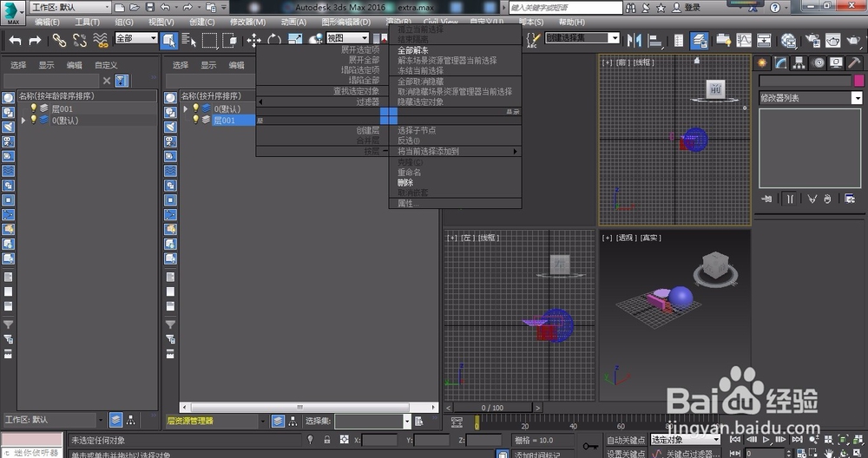Choose the Rectangular Selection Region tool
Viewport: 868px width, 458px height.
pos(209,41)
